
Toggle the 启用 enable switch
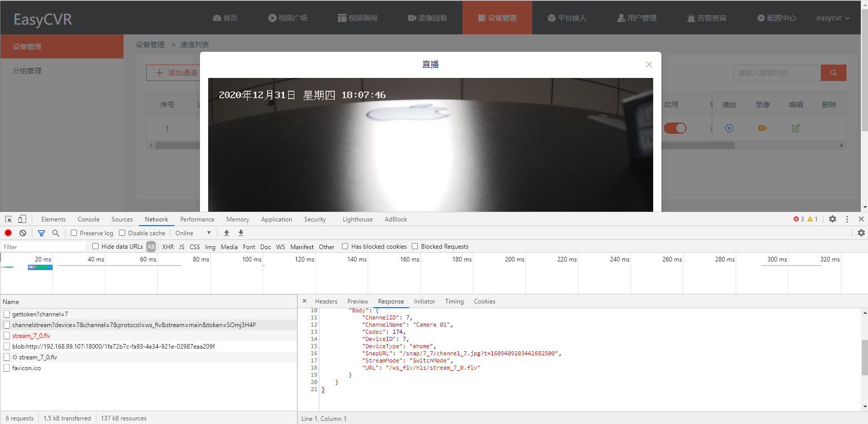click(675, 128)
